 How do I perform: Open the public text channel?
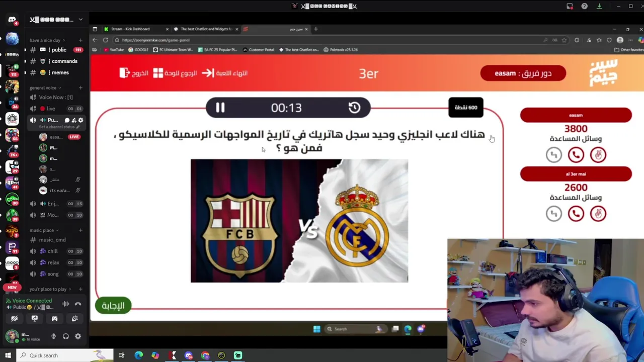pos(56,50)
